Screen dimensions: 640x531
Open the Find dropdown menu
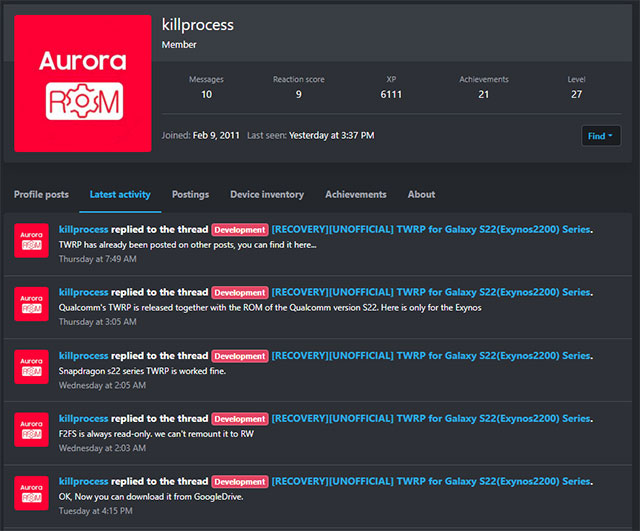[x=600, y=136]
